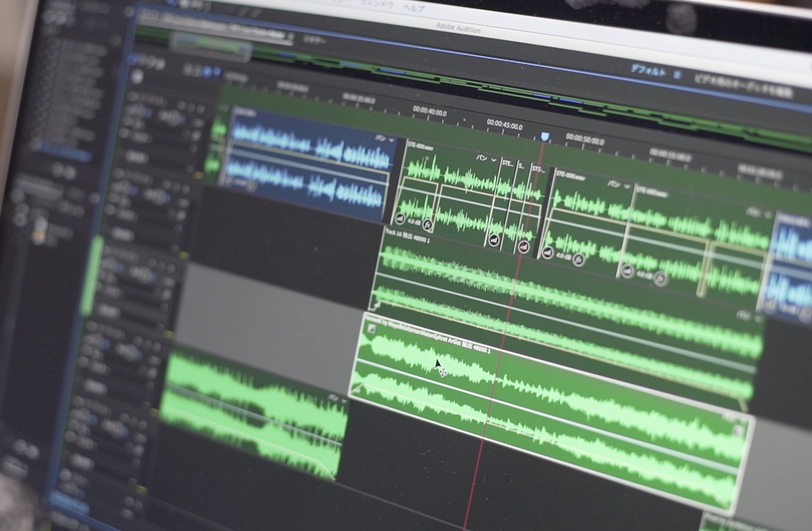
Task: Open デフォルト workspace hamburger menu
Action: pos(677,75)
